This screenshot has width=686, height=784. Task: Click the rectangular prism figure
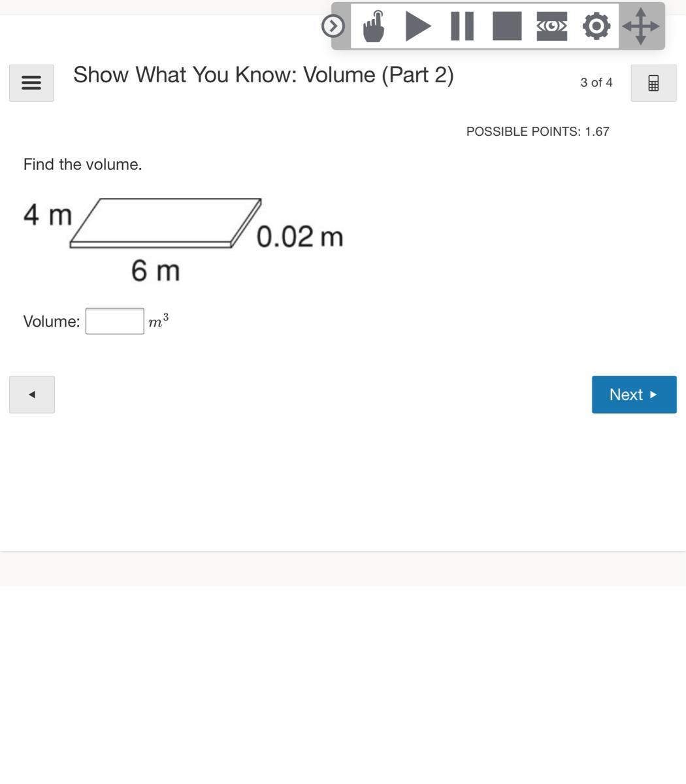(167, 222)
